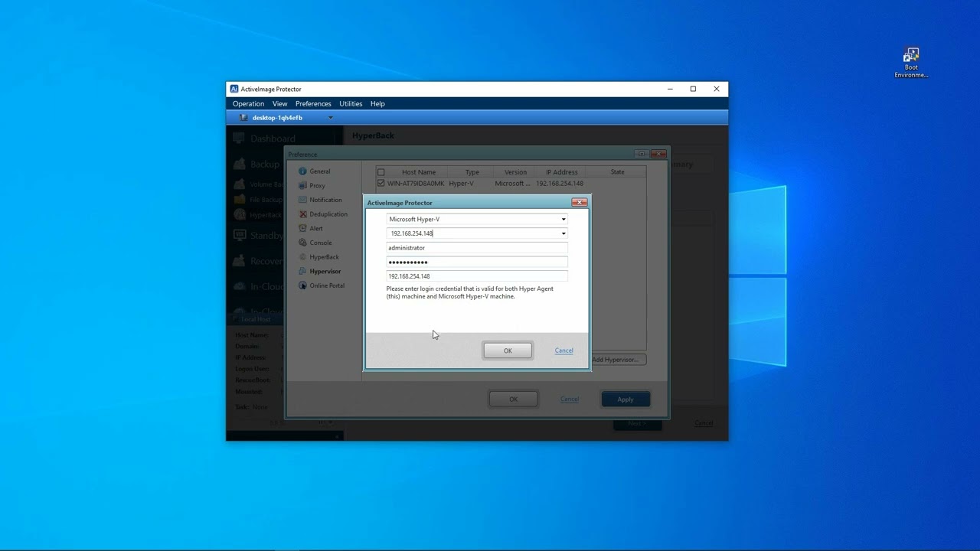The image size is (980, 551).
Task: Click the Preference dialog restore button
Action: (642, 154)
